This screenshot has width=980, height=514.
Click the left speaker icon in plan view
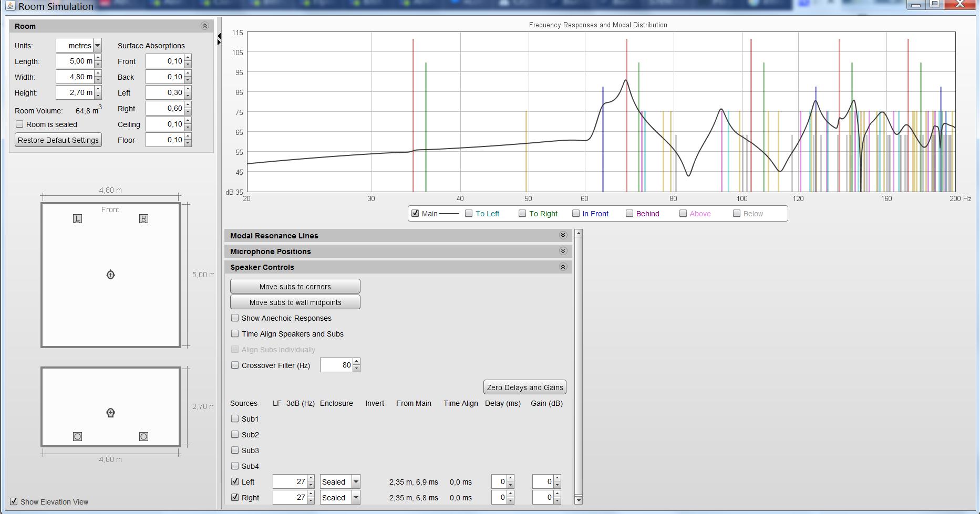click(77, 219)
